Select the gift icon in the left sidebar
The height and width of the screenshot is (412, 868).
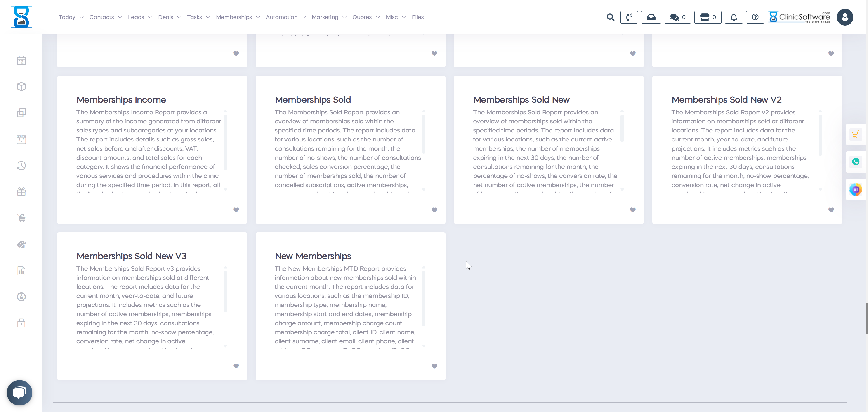[21, 192]
